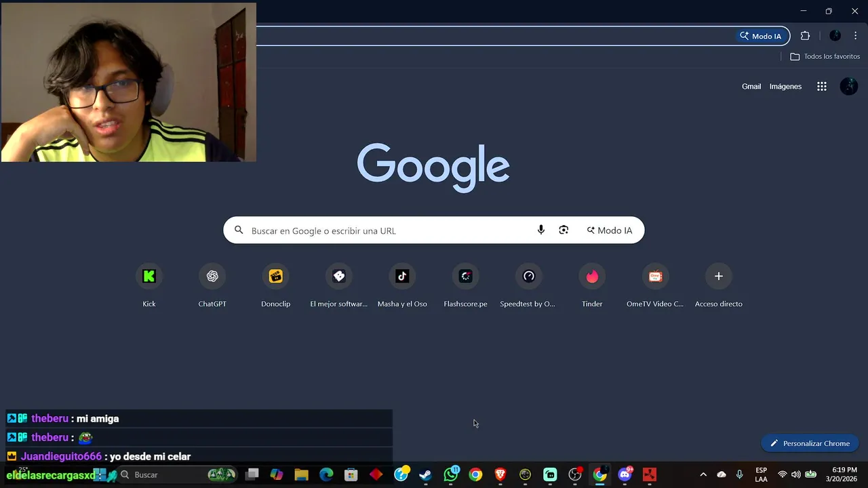868x488 pixels.
Task: Go to Gmail link
Action: coord(751,86)
